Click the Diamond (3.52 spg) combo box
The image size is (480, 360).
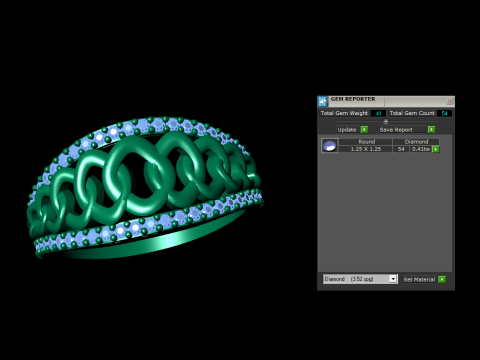pos(360,279)
